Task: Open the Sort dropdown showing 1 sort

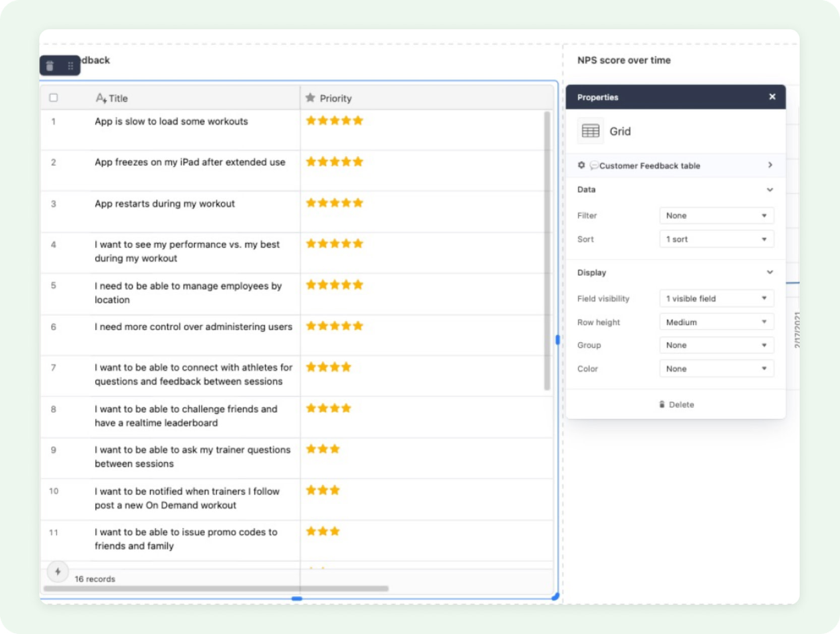Action: click(716, 239)
